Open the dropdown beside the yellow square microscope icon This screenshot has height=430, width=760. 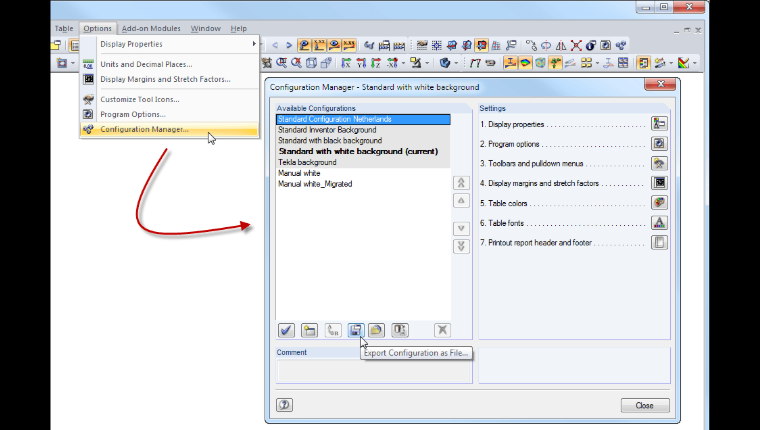428,63
